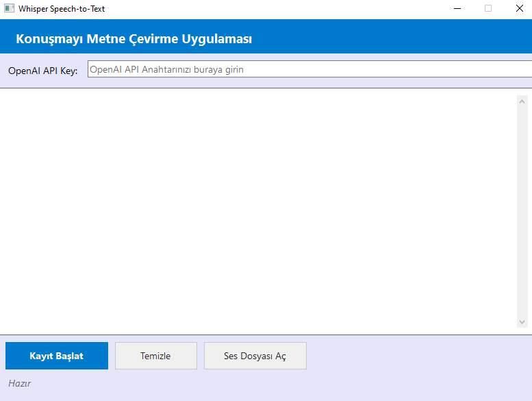Click the greyed-out maximize window button
Viewport: 532px width, 401px height.
pos(488,9)
